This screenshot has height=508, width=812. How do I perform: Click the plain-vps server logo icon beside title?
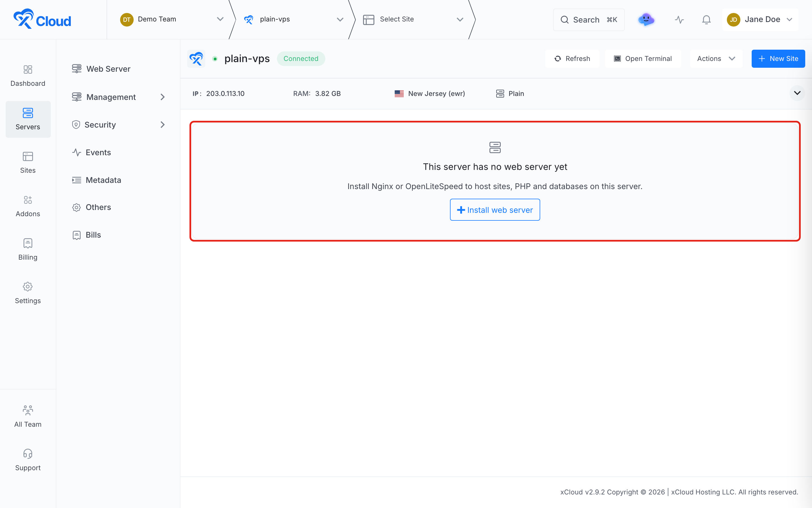click(x=196, y=59)
